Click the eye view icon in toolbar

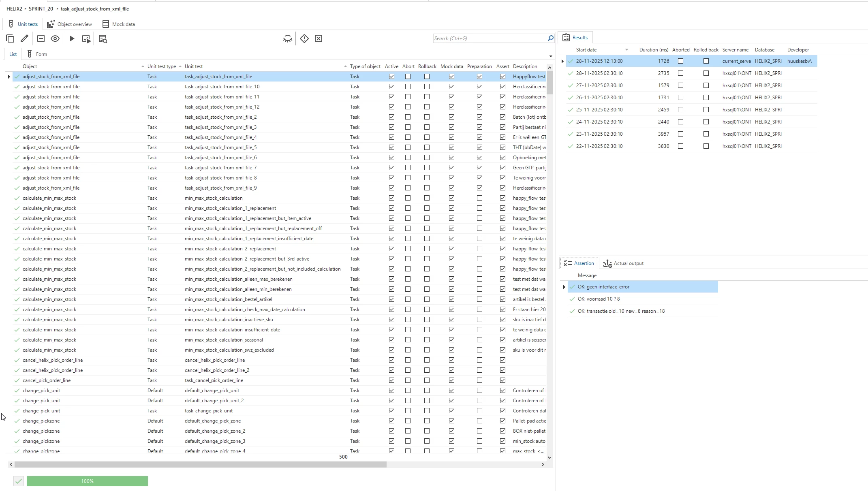point(55,38)
